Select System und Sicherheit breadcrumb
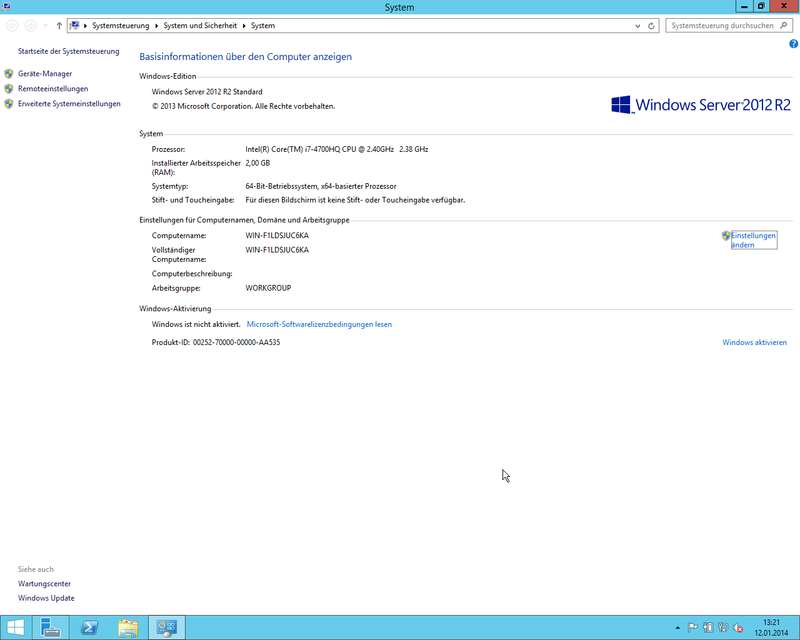The width and height of the screenshot is (800, 640). pyautogui.click(x=200, y=25)
